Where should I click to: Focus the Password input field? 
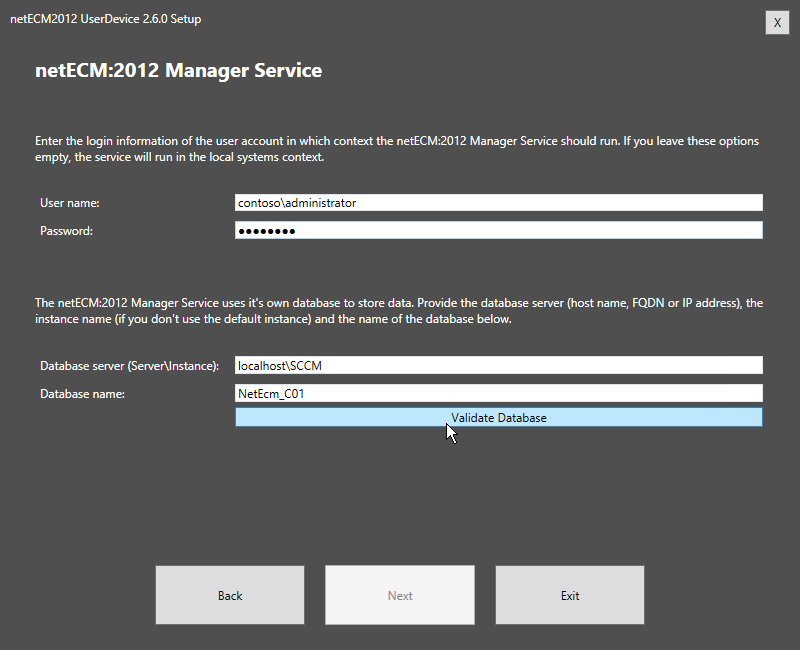coord(498,230)
